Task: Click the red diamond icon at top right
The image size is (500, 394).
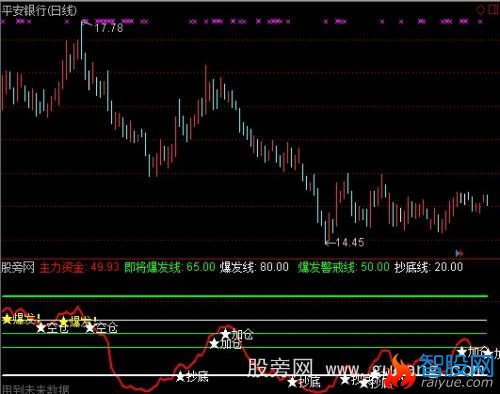Action: 480,10
